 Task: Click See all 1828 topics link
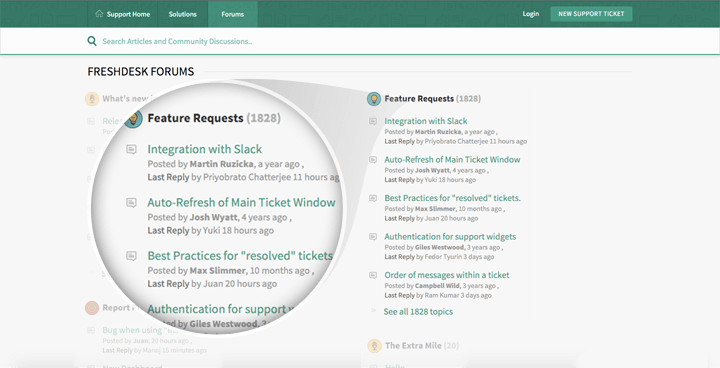418,311
